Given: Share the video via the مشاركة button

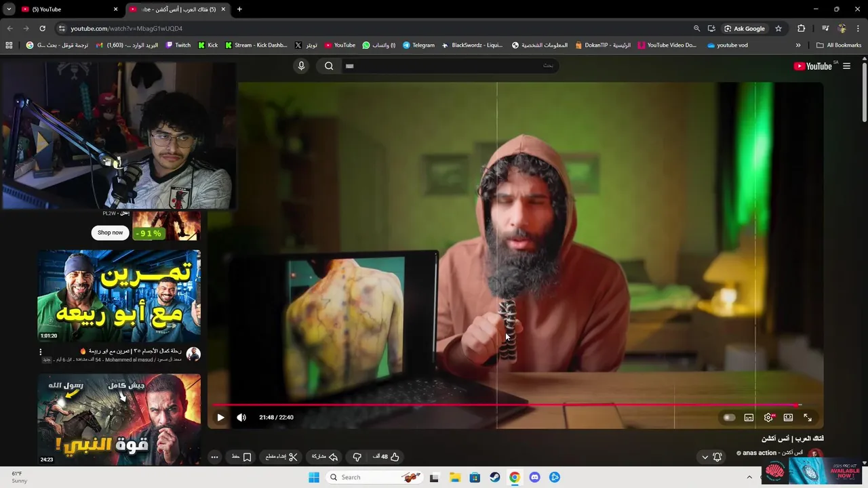Looking at the screenshot, I should 324,457.
